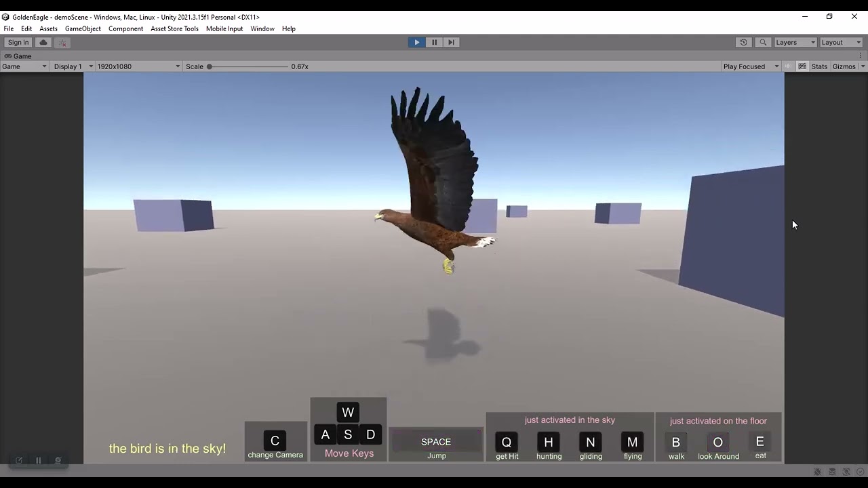Viewport: 868px width, 488px height.
Task: Open Unity cloud services icon
Action: (x=43, y=43)
